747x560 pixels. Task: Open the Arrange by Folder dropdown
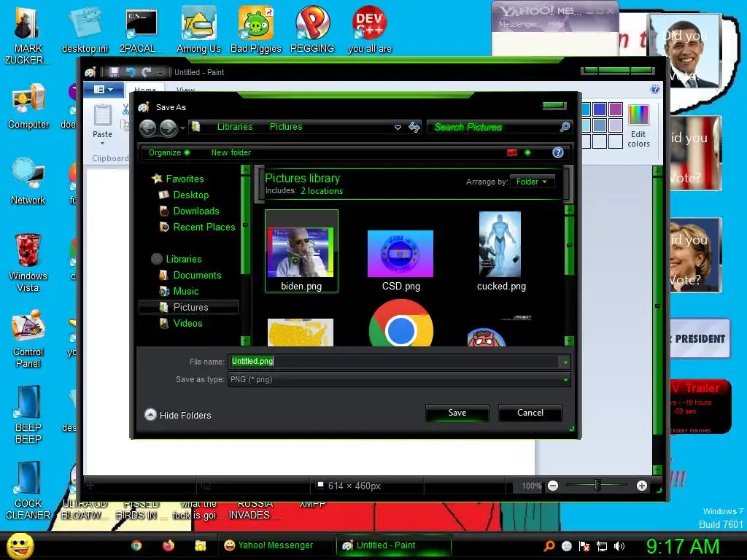[x=532, y=182]
